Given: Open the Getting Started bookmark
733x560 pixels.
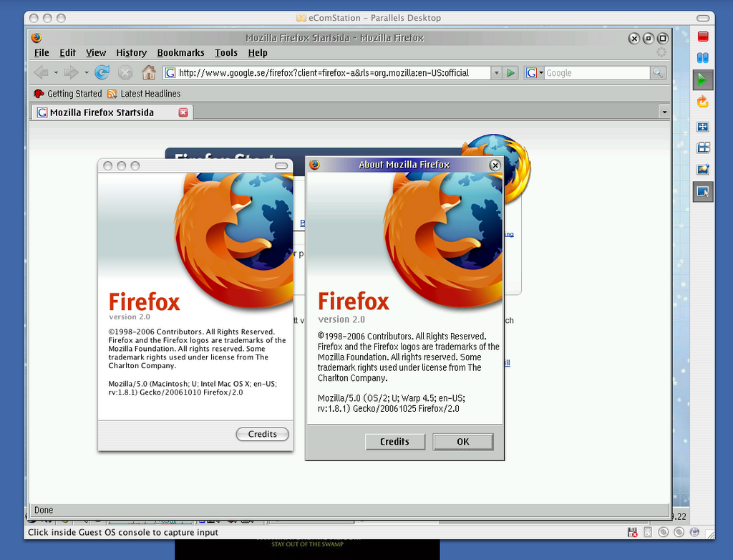Looking at the screenshot, I should point(68,94).
